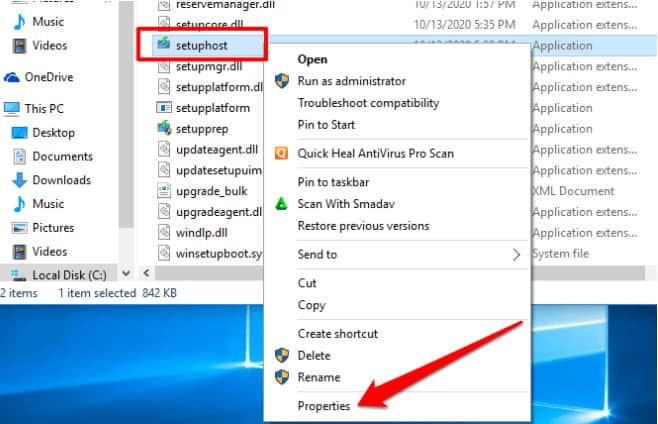Choose Rename in the context menu
The width and height of the screenshot is (658, 424).
click(x=319, y=377)
